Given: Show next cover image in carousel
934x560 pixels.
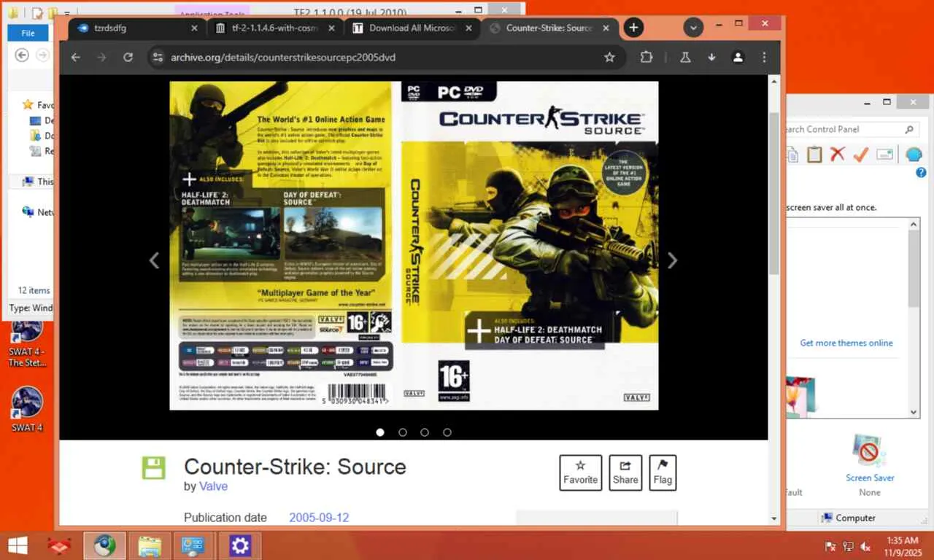Looking at the screenshot, I should pos(673,260).
